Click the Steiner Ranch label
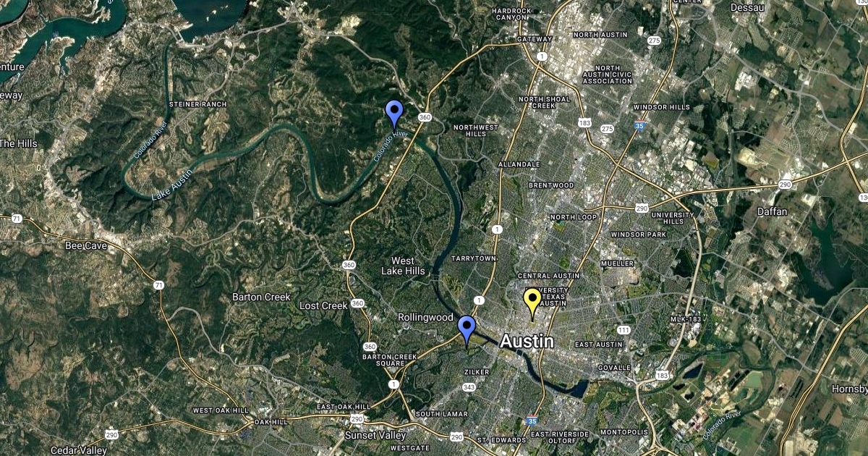Viewport: 868px width, 456px height. click(197, 104)
